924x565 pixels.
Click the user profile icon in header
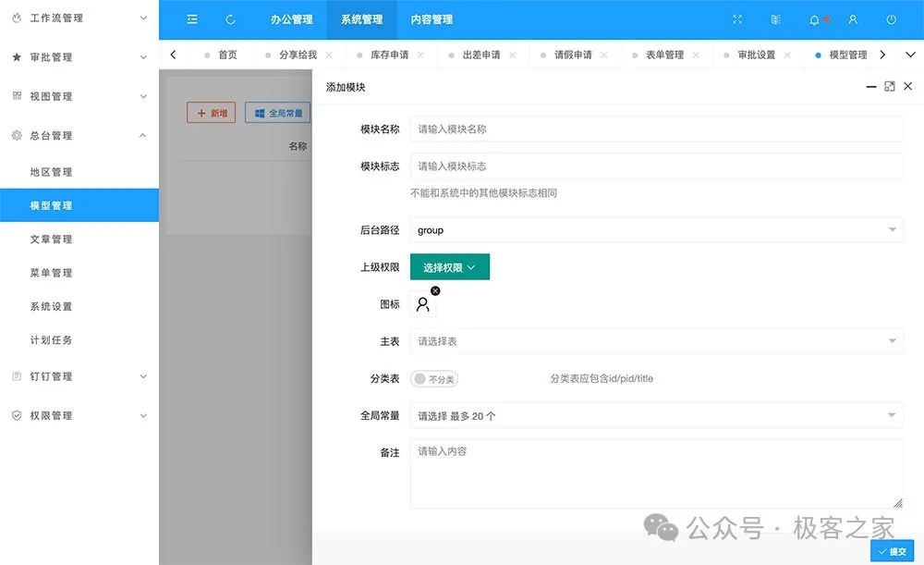point(853,19)
